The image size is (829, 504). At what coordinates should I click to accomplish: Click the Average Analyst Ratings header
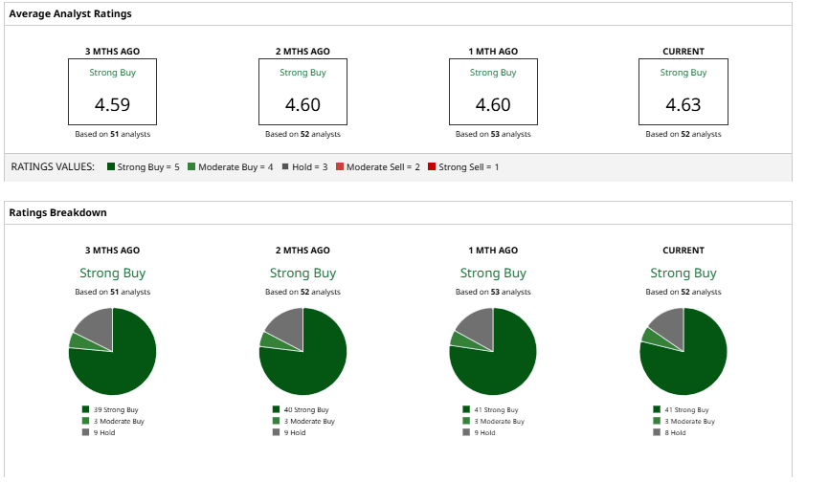point(70,13)
